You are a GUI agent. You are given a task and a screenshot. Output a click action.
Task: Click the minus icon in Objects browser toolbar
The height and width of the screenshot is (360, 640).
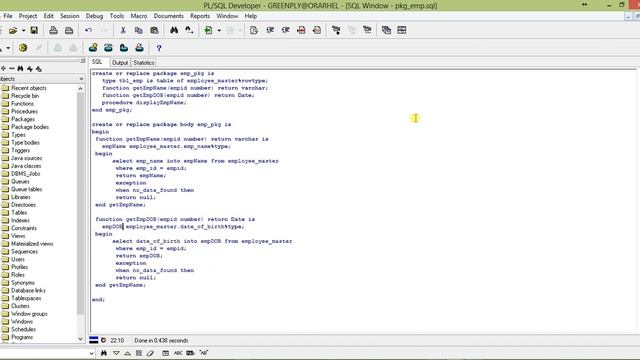(12, 69)
